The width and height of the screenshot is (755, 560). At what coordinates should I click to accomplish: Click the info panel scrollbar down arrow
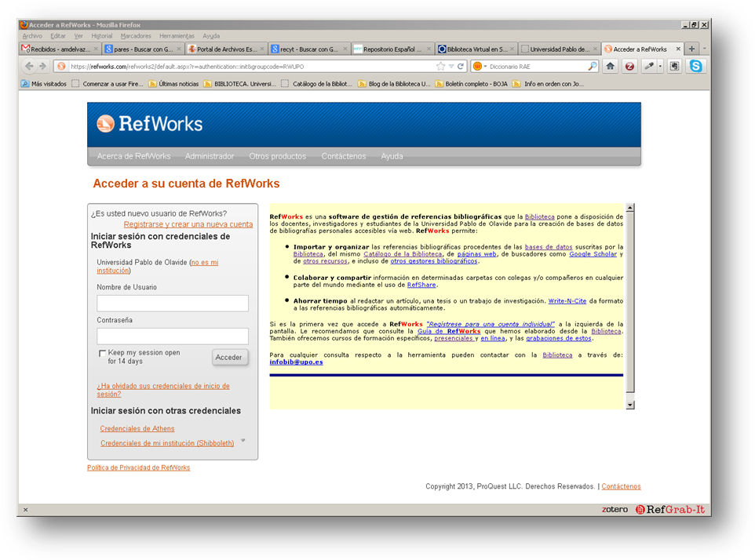point(629,405)
